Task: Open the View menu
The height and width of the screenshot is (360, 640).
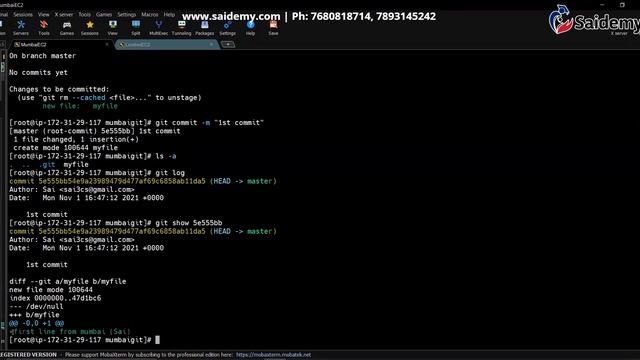Action: point(43,14)
